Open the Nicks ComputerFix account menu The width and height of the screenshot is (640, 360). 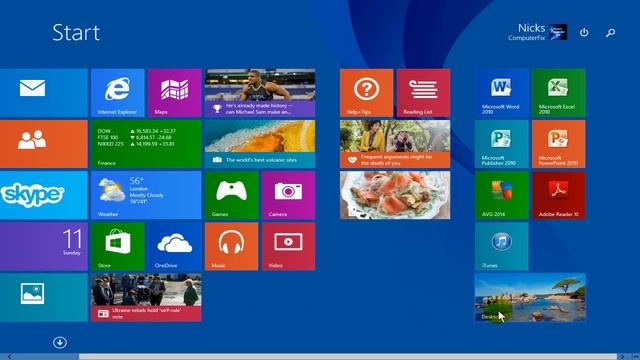point(538,32)
